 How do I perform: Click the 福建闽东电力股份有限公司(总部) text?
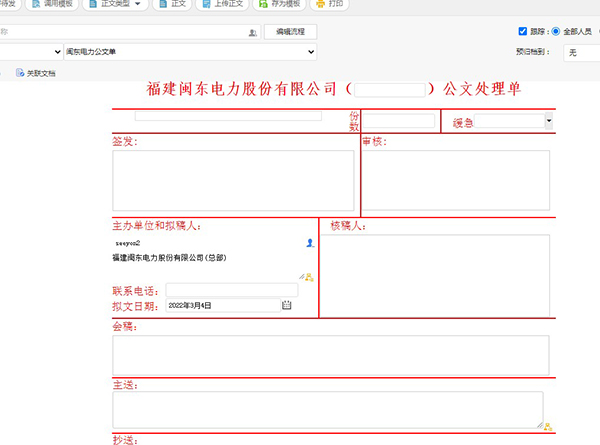coord(169,258)
